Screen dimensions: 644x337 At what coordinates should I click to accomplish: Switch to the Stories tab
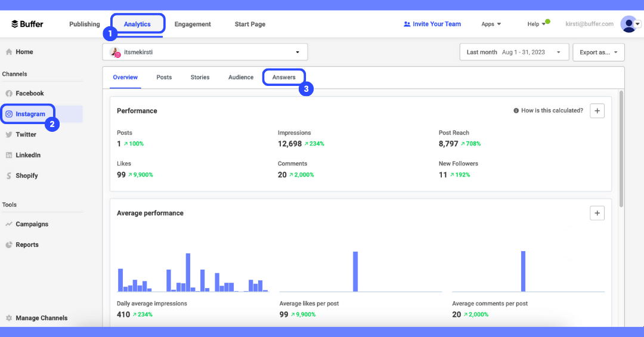point(200,78)
